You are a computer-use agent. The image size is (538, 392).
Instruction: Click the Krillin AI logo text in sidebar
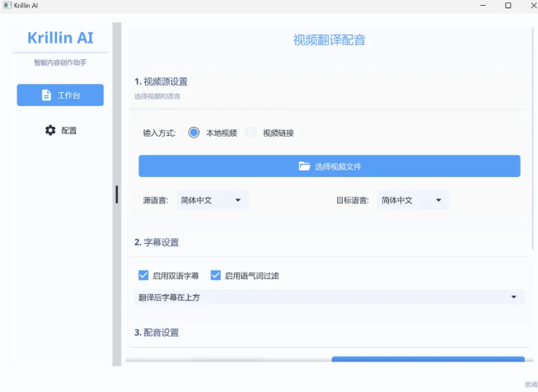tap(60, 38)
